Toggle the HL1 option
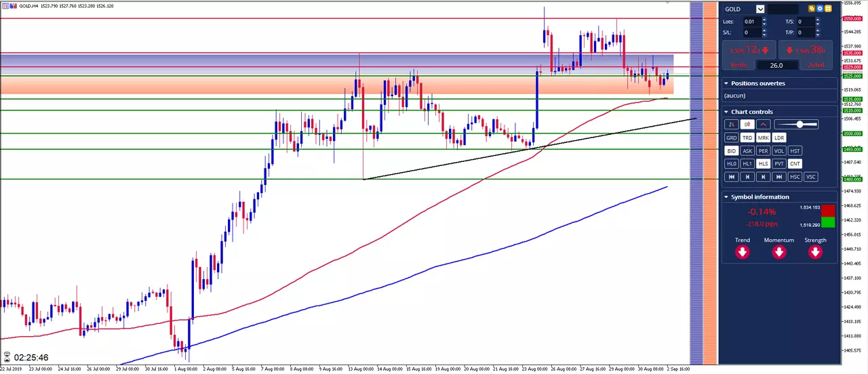 [x=747, y=164]
